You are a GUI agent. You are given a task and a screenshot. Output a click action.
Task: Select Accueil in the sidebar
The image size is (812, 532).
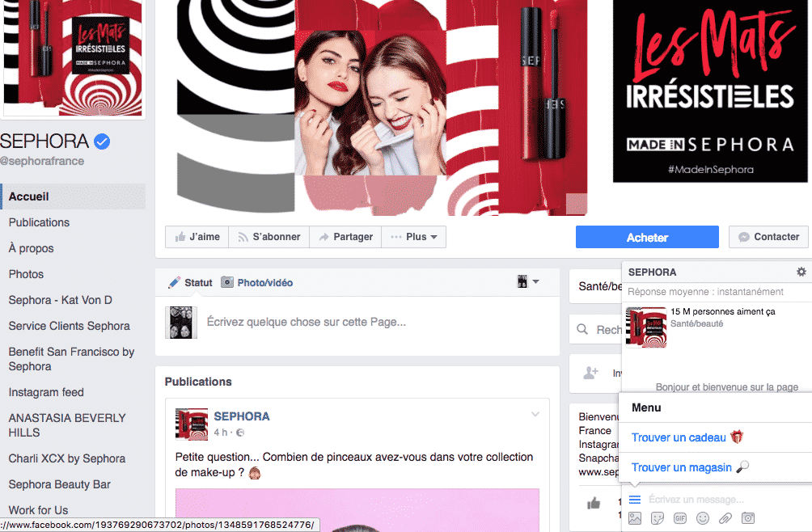click(73, 196)
